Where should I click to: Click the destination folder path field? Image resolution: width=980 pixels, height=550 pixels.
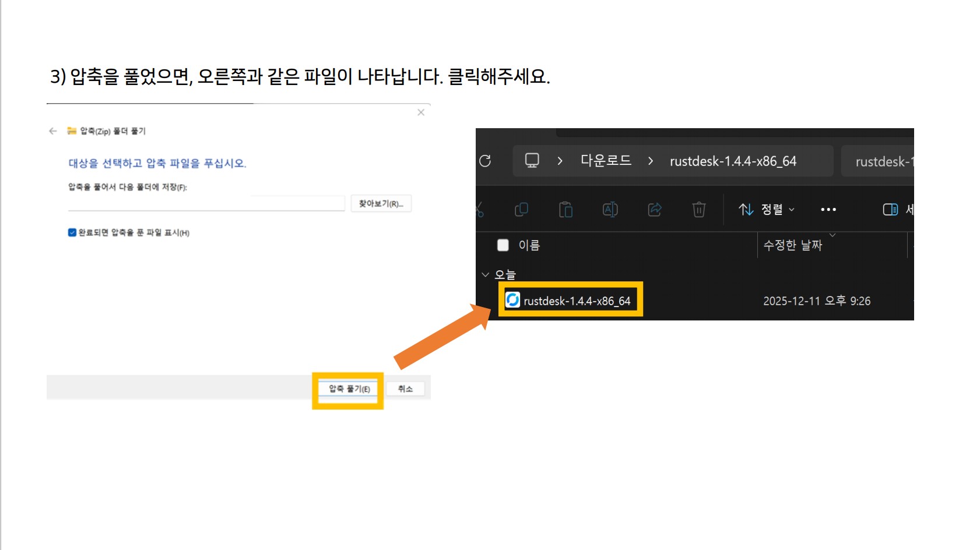tap(207, 203)
